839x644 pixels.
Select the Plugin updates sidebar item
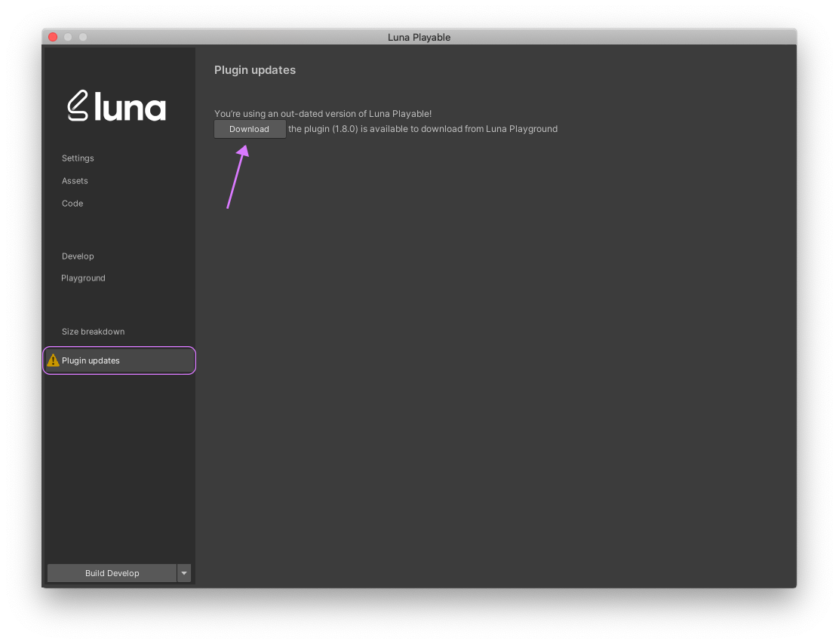tap(119, 360)
